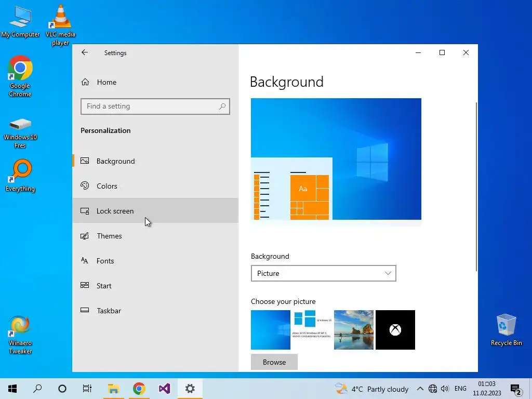The image size is (532, 399).
Task: Maximize the Settings window
Action: (x=442, y=52)
